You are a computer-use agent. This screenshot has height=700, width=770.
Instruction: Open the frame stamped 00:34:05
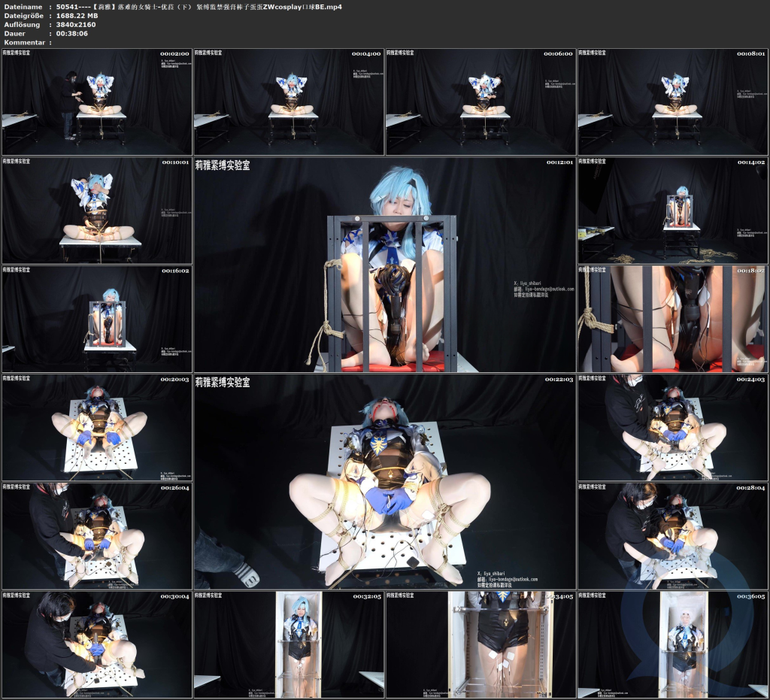(480, 644)
